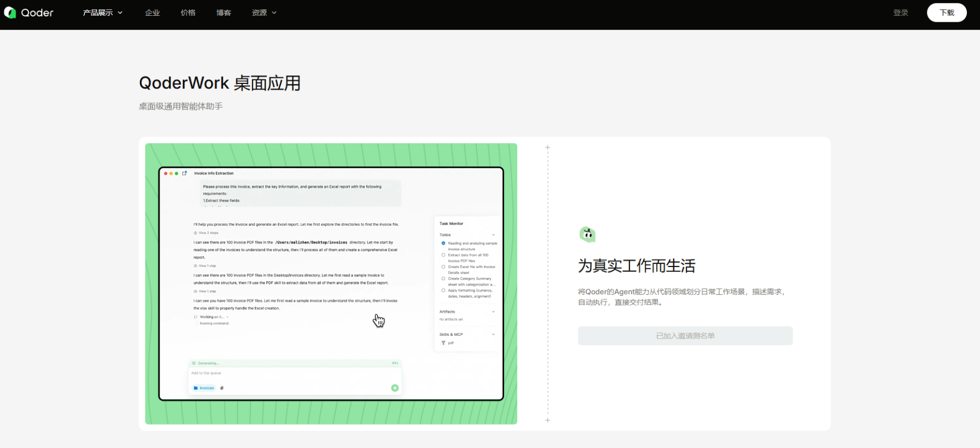Click the 'Invoice Info Extraction' window title
Screen dimensions: 980x448
214,173
